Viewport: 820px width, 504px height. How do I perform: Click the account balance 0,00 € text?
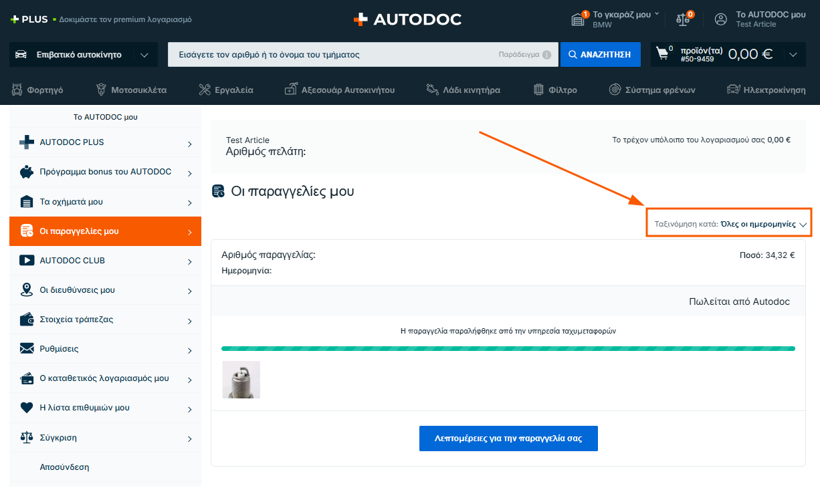coord(779,140)
